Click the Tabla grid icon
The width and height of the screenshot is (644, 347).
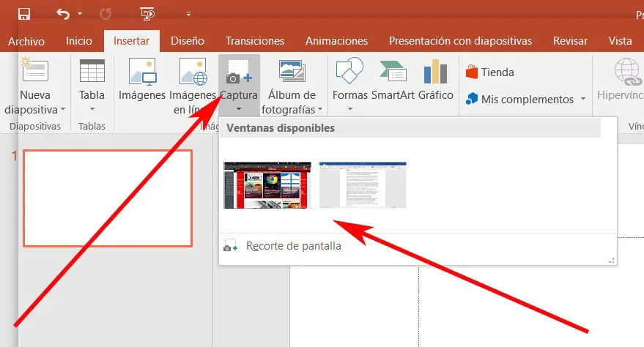[x=92, y=70]
